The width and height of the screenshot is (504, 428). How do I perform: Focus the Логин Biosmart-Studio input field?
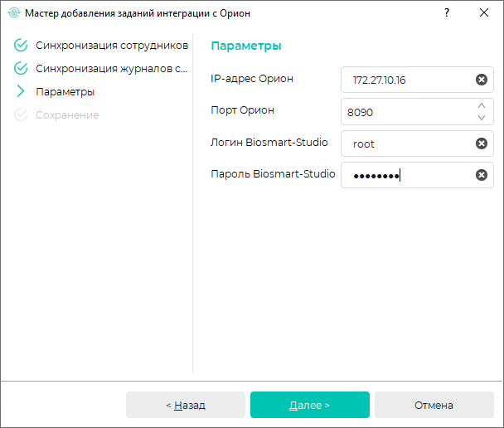click(417, 143)
